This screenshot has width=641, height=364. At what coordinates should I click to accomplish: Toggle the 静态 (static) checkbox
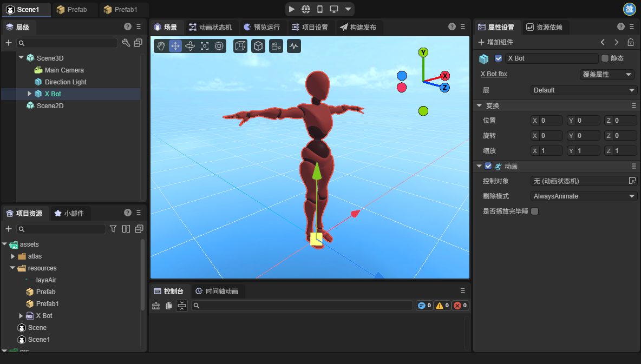pyautogui.click(x=605, y=58)
